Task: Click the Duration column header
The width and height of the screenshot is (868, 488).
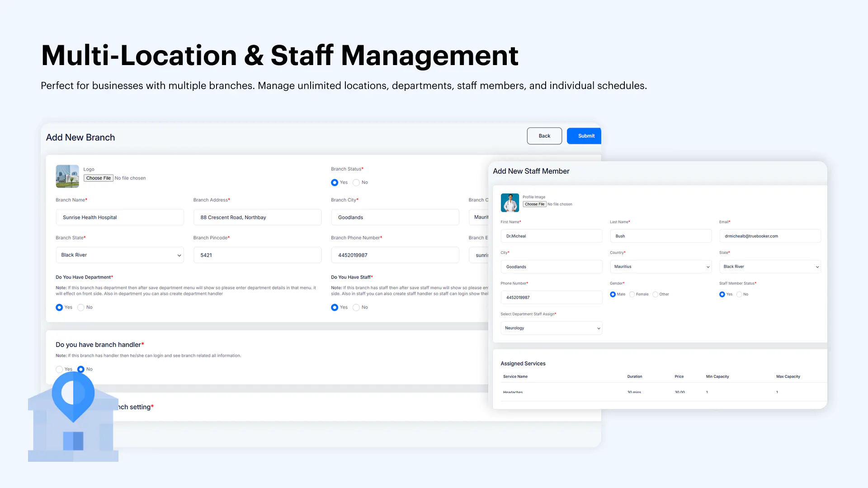Action: [635, 376]
